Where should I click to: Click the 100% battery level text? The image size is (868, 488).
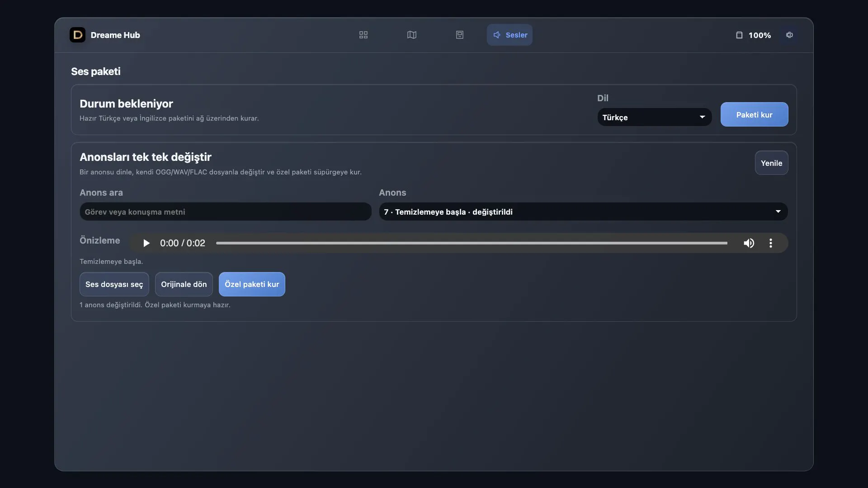[x=759, y=35]
